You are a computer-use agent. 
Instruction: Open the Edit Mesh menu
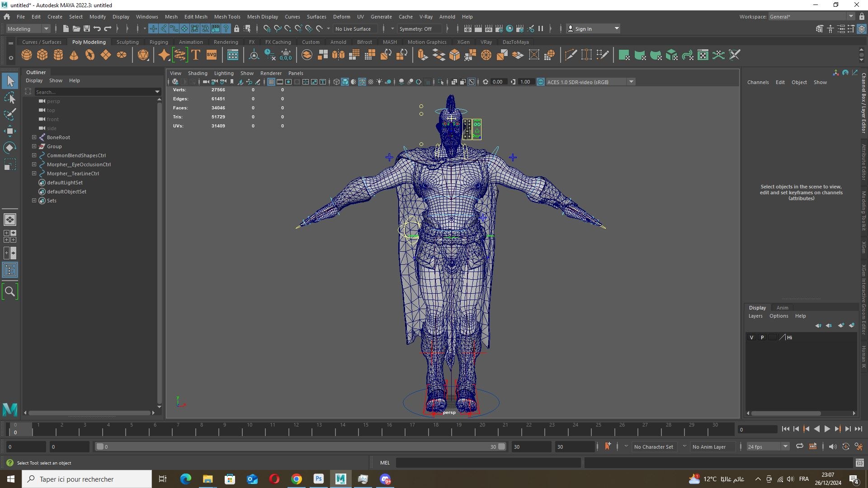click(196, 17)
